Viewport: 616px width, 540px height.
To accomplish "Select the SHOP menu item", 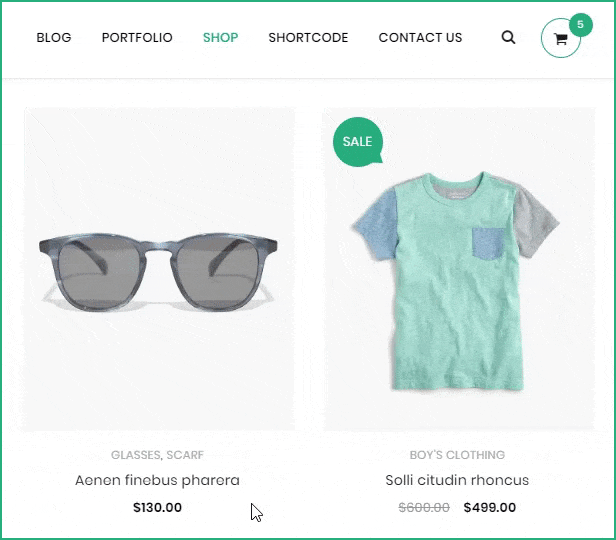I will click(220, 38).
